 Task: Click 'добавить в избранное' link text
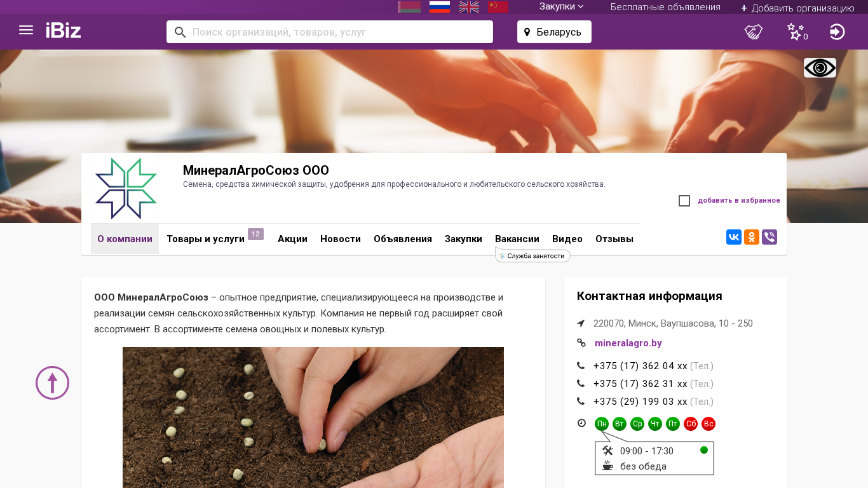point(739,201)
